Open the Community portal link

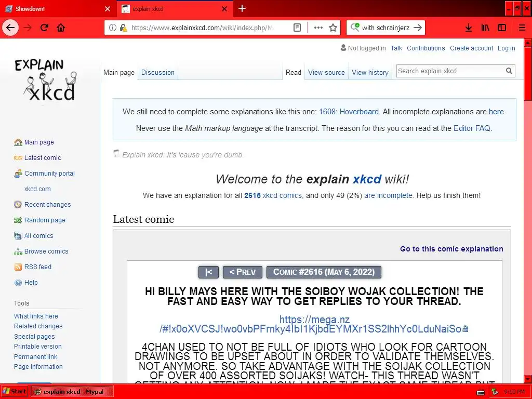[49, 174]
